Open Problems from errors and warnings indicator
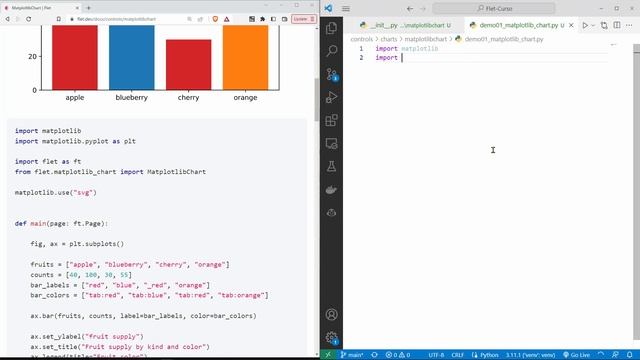 (398, 355)
